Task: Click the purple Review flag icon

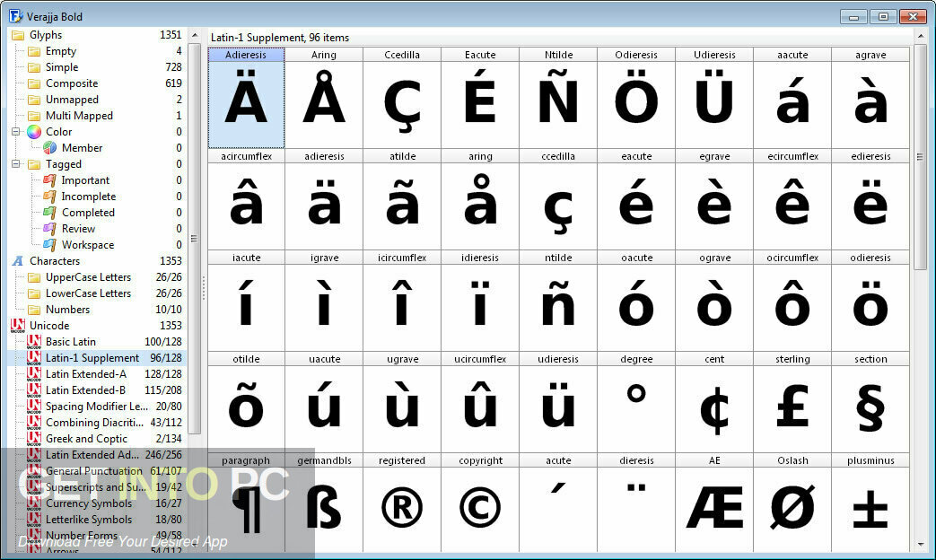Action: point(50,229)
